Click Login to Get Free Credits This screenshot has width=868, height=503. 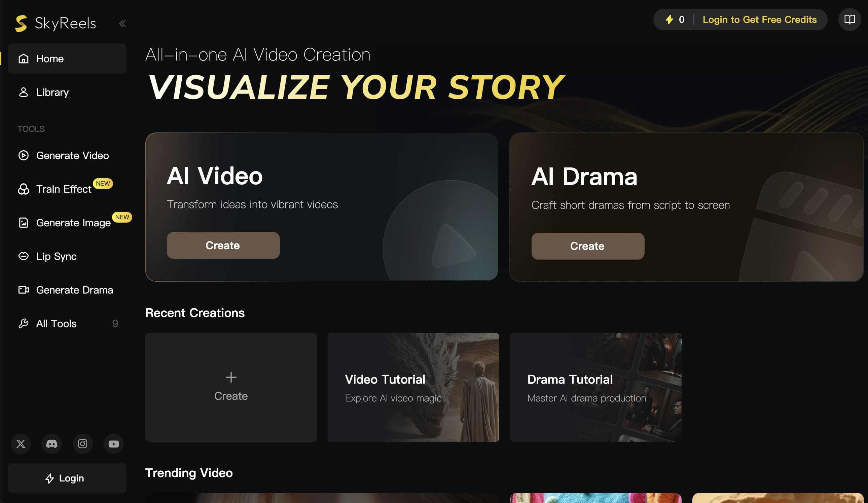pos(760,20)
